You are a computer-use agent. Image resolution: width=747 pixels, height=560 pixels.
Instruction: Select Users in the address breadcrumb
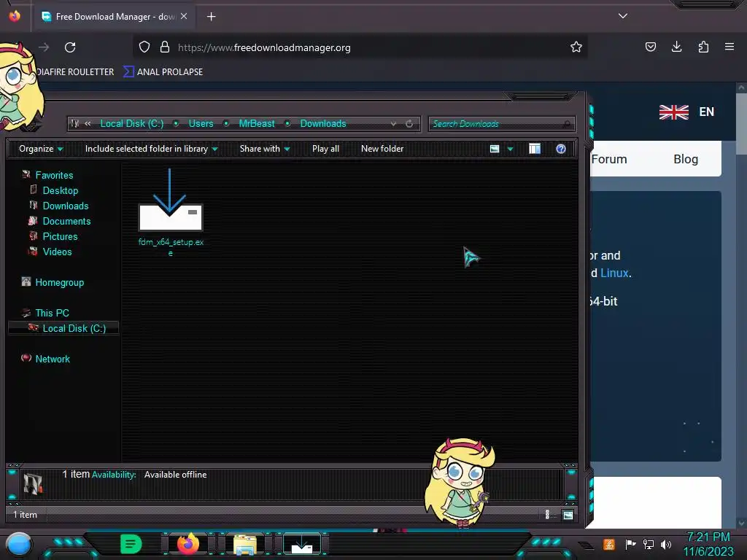click(201, 124)
